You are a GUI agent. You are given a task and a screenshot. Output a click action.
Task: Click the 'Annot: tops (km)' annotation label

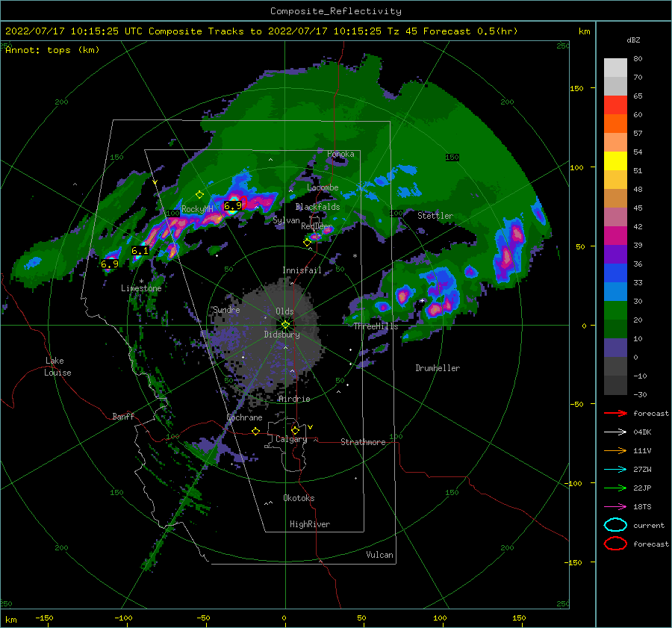click(x=52, y=50)
